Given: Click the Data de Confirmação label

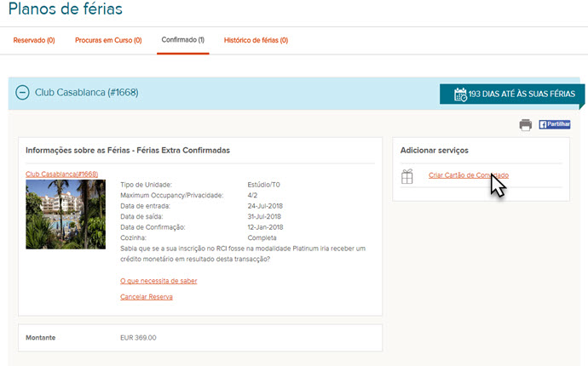Looking at the screenshot, I should tap(153, 227).
